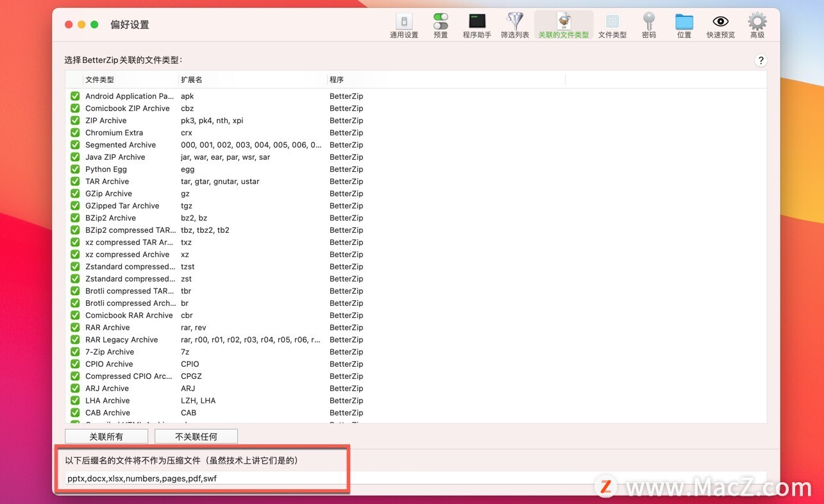Open the 程序助手 pane
The width and height of the screenshot is (824, 504).
tap(476, 26)
